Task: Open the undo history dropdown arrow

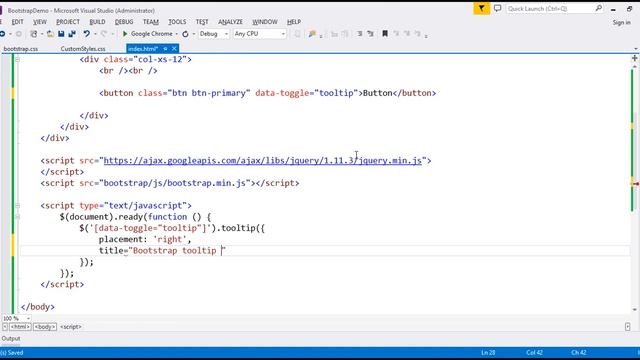Action: click(x=95, y=34)
